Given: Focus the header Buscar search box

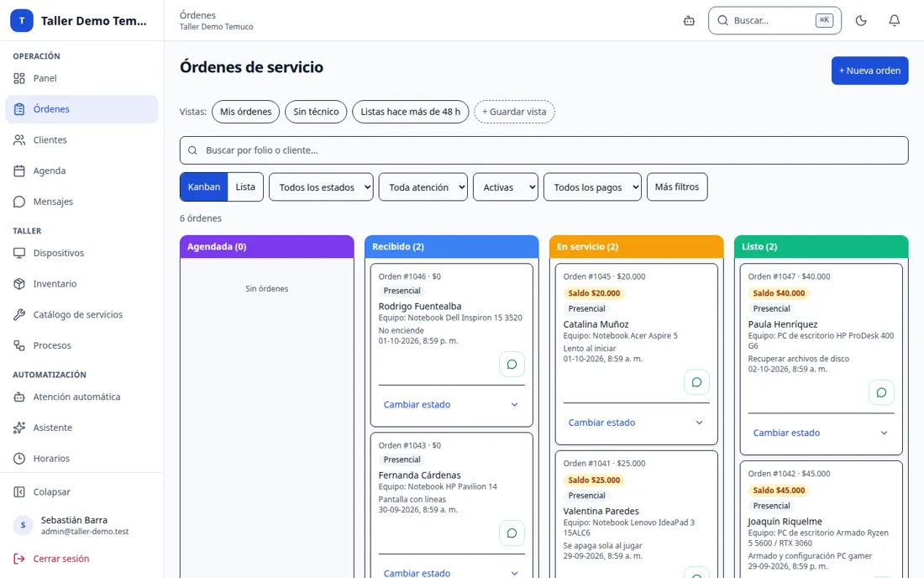Looking at the screenshot, I should point(775,21).
